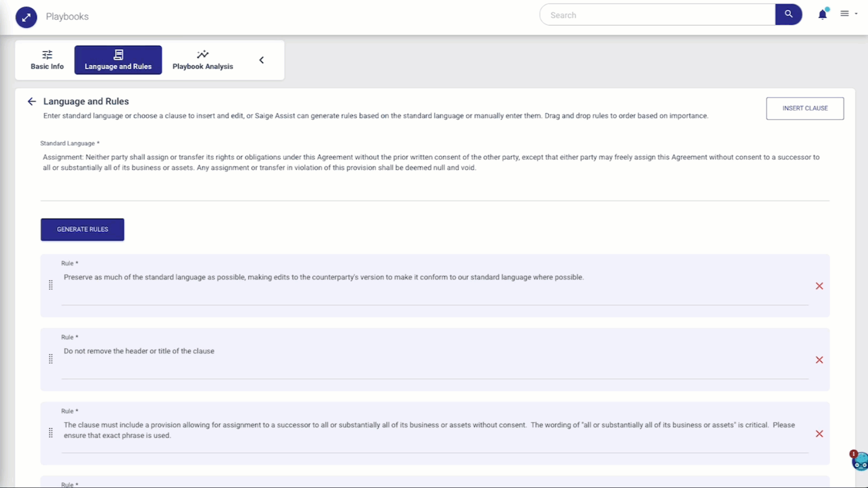The width and height of the screenshot is (868, 488).
Task: Switch to the Basic Info tab
Action: [47, 60]
